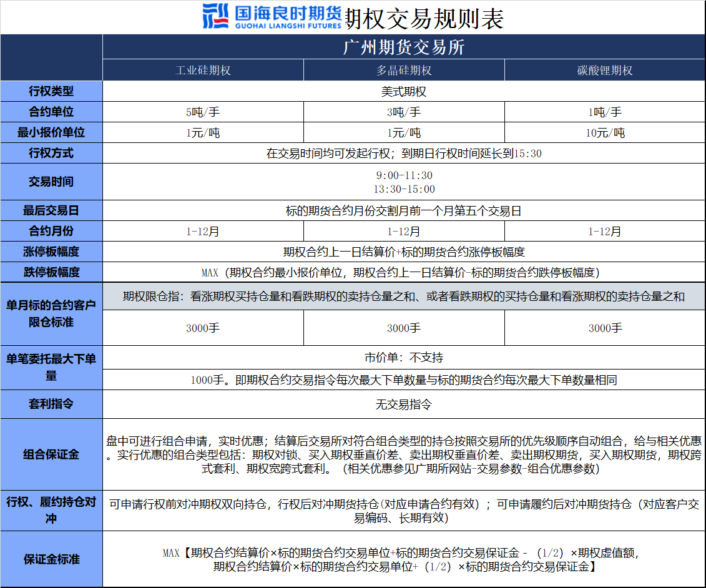Select the 多晶硅期权 column header
The width and height of the screenshot is (706, 588).
(404, 70)
